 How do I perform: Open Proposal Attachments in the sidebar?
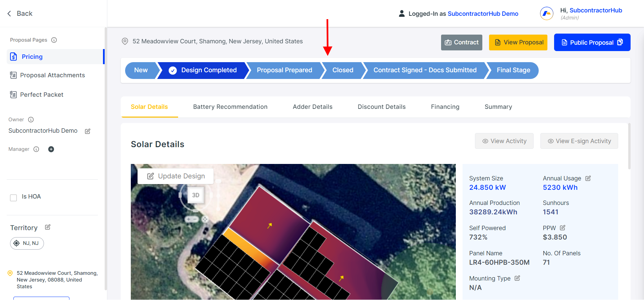(x=52, y=75)
